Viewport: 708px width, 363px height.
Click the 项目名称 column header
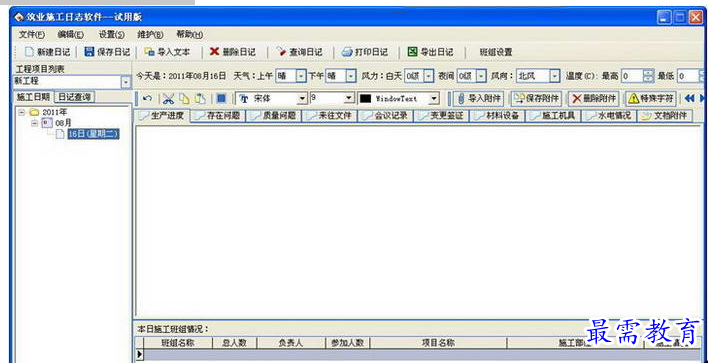click(x=438, y=343)
